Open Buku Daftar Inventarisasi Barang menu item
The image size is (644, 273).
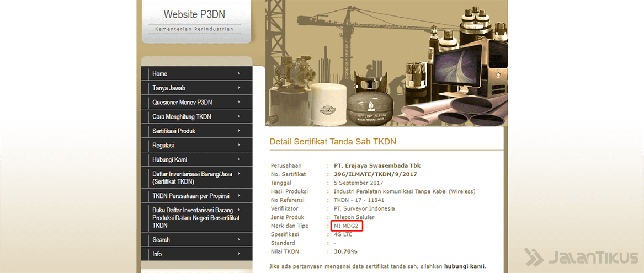pyautogui.click(x=196, y=218)
